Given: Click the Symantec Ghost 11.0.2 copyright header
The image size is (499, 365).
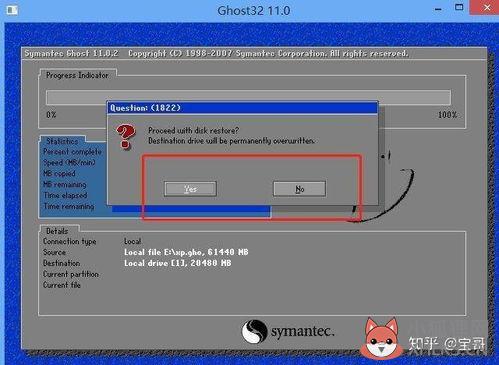Looking at the screenshot, I should tap(217, 54).
